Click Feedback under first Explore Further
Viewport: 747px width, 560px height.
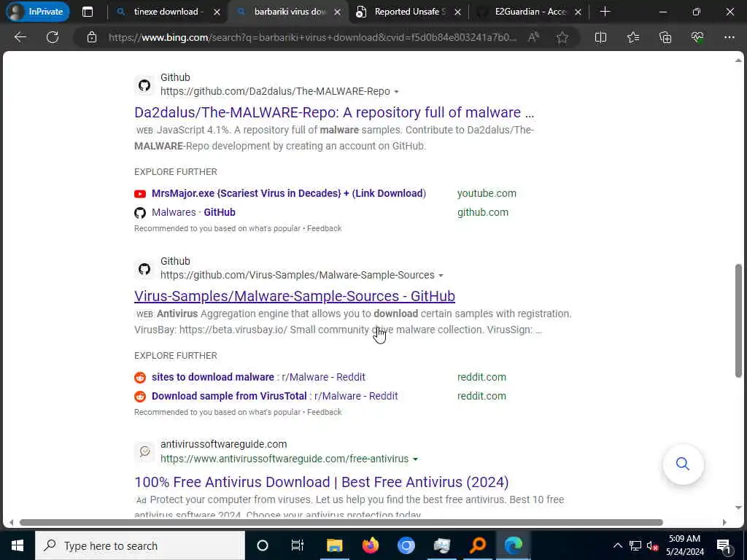coord(325,228)
